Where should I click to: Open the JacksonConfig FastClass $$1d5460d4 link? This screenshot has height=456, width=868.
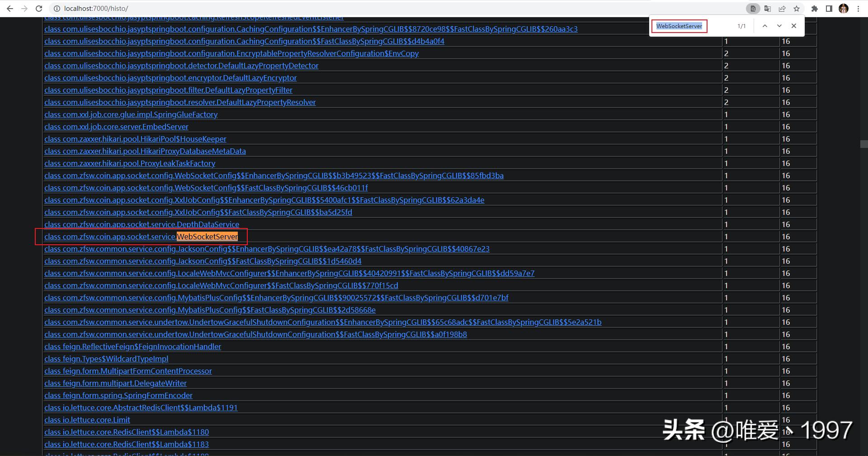[x=203, y=261]
